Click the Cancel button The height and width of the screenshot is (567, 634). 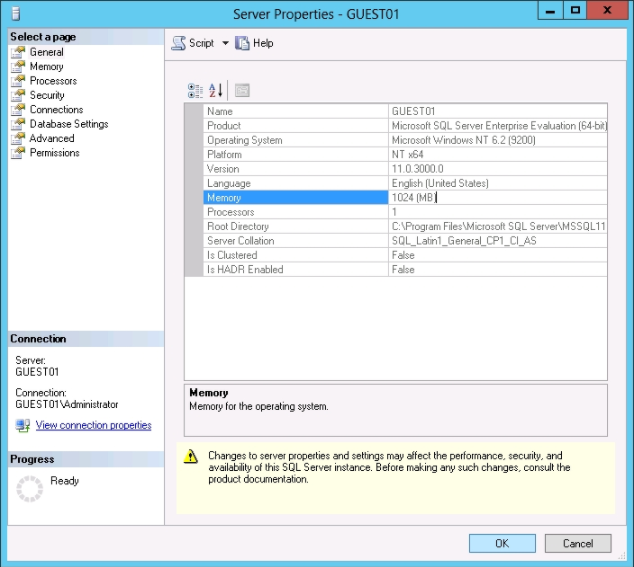click(x=578, y=543)
